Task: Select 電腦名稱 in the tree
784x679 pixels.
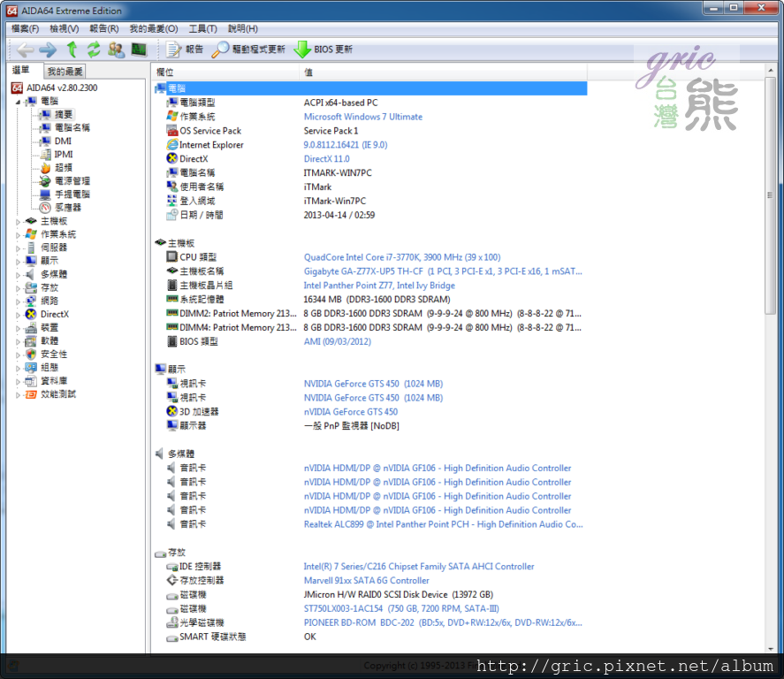Action: [72, 127]
